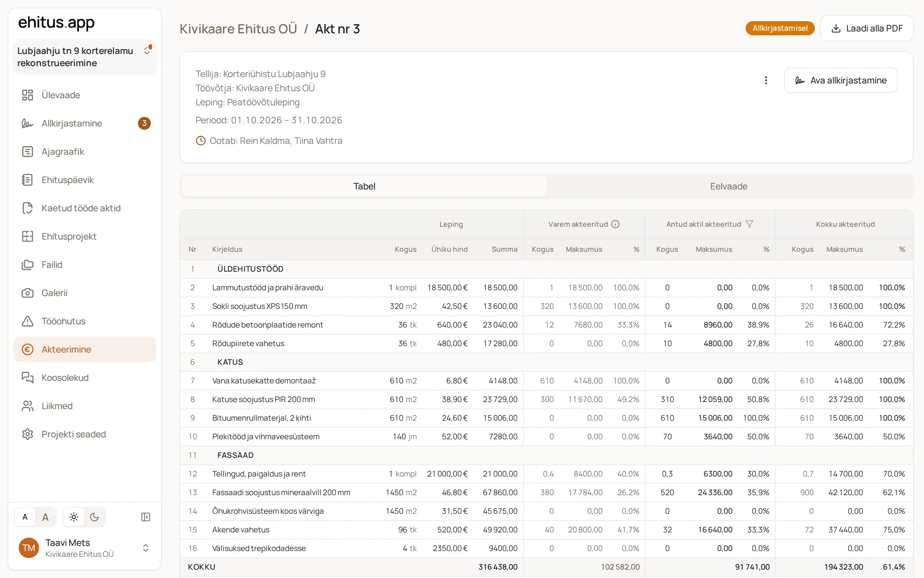Open the Ehitusprojekt section
This screenshot has height=578, width=924.
tap(84, 236)
